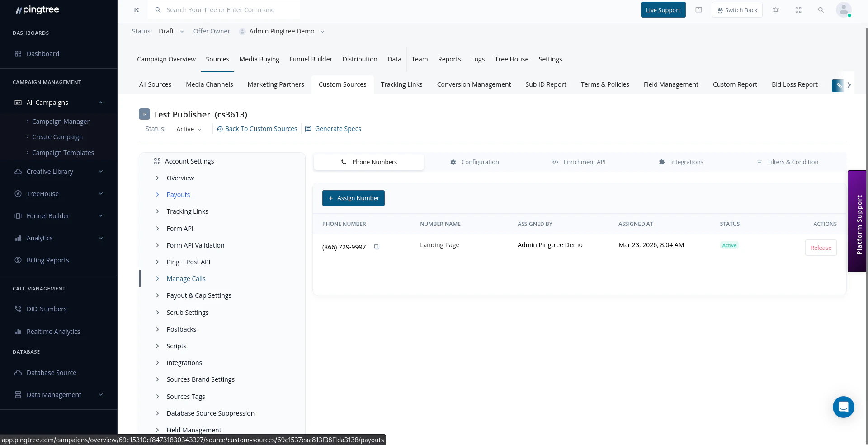Open the Media Buying tab
Screen dimensions: 868x445
259,59
